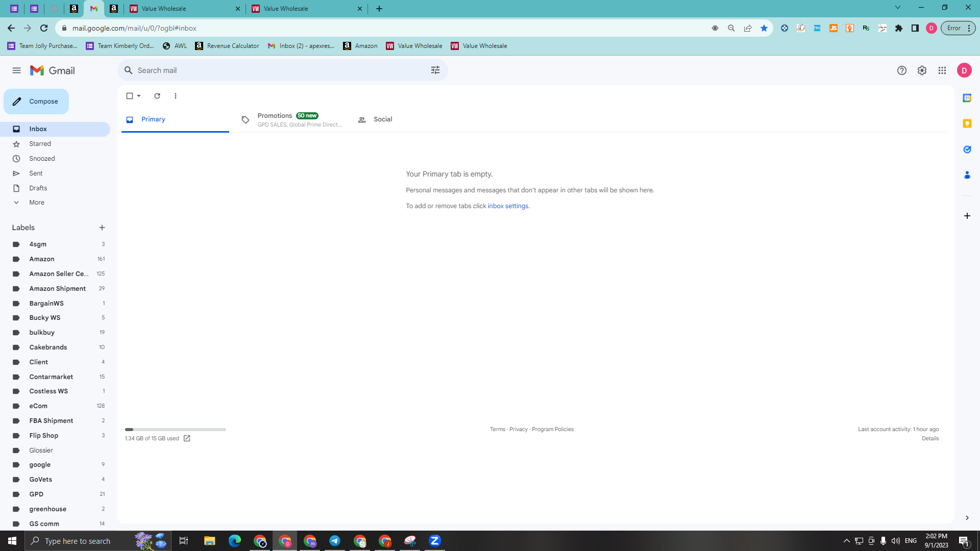Click the storage usage progress bar
Screen dimensions: 980x551
(x=176, y=430)
